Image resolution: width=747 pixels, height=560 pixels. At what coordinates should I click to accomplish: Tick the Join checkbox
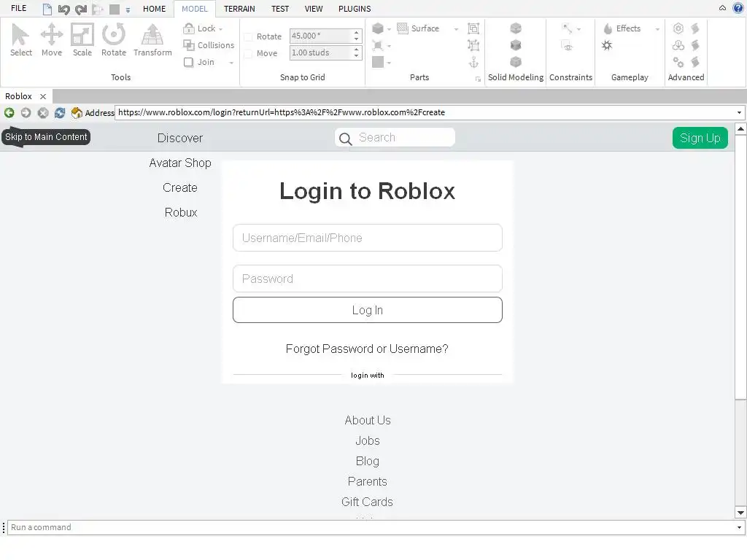pos(189,63)
